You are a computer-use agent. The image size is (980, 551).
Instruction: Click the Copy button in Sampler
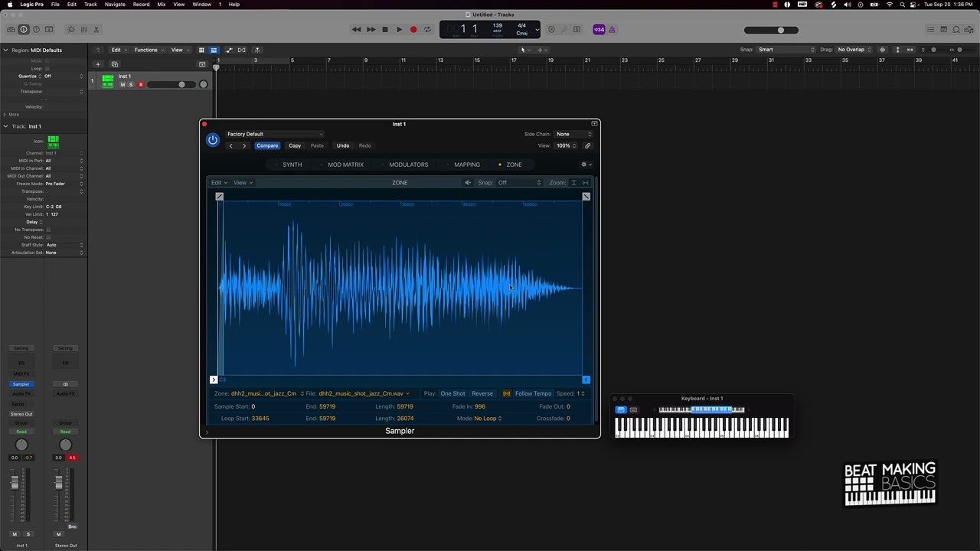[295, 145]
